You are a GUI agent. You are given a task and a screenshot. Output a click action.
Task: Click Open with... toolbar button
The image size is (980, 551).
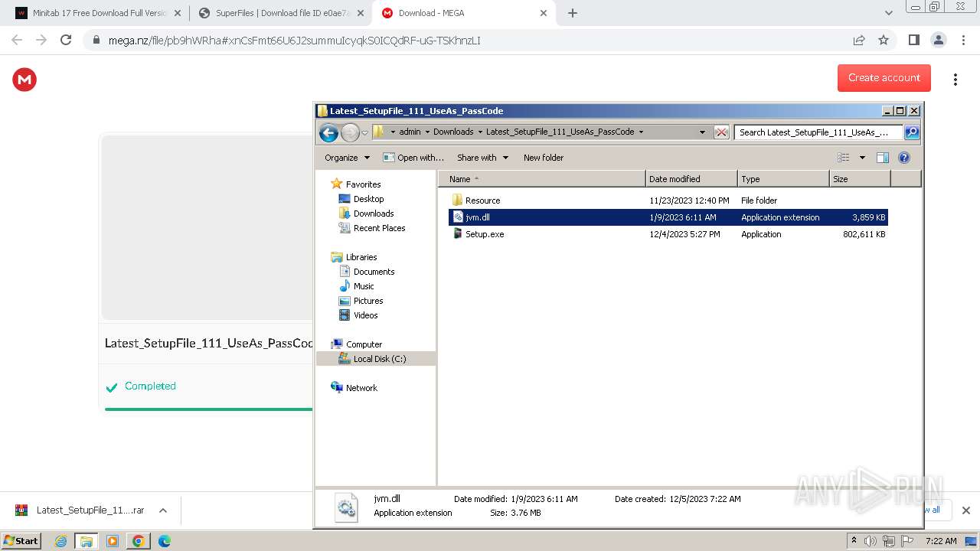(413, 158)
